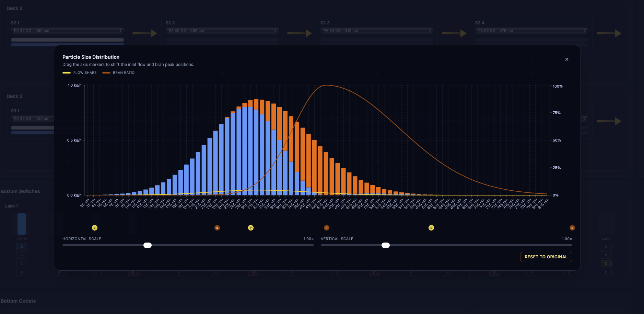Select the orange P bran peak marker
Image resolution: width=644 pixels, height=314 pixels.
327,228
